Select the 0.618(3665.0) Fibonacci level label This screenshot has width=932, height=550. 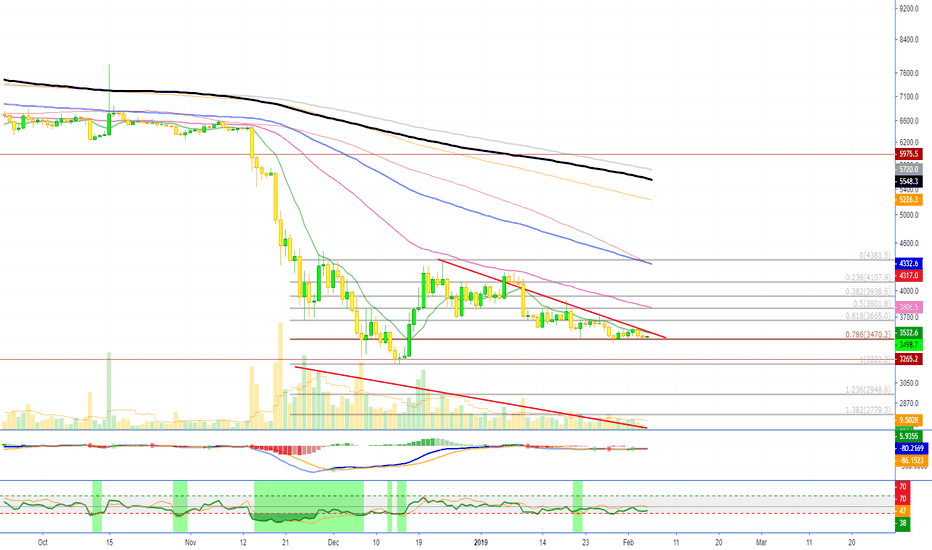[868, 316]
